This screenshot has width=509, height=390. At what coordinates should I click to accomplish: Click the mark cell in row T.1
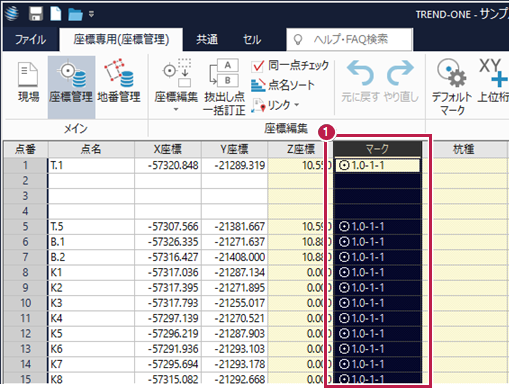coord(377,165)
